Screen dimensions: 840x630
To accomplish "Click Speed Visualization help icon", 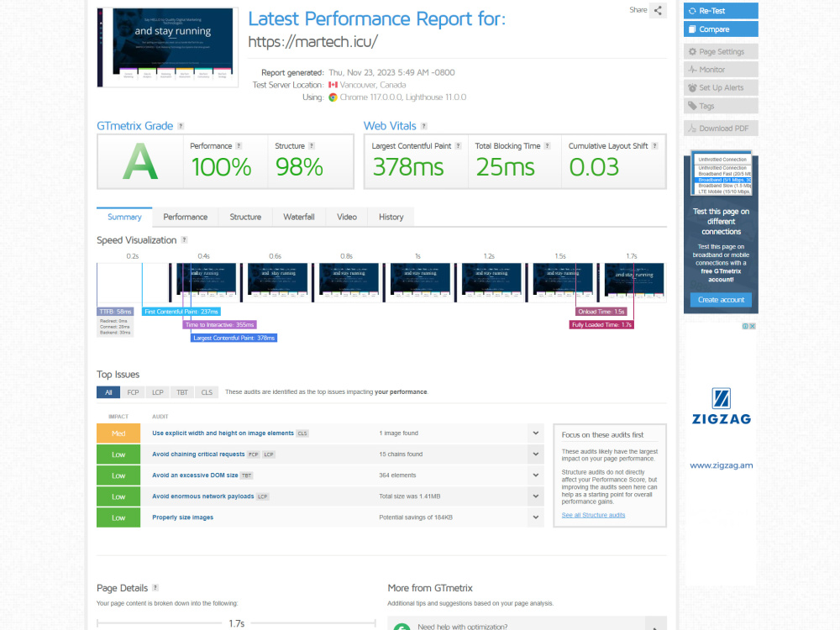I will pos(184,240).
